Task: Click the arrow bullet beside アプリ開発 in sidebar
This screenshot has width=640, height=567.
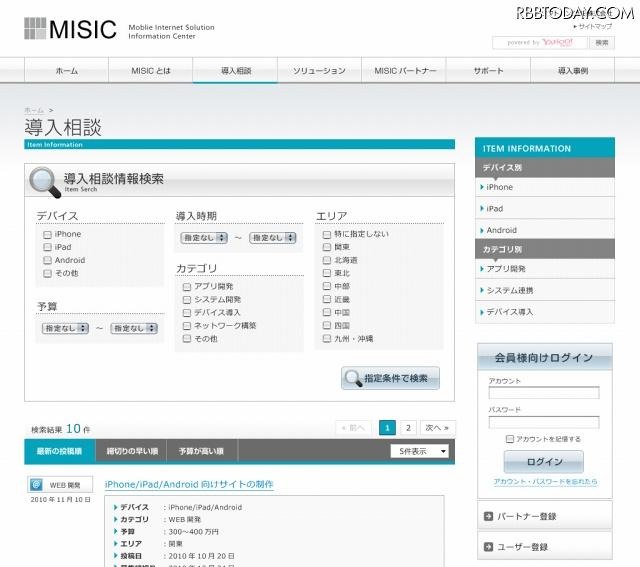Action: (x=482, y=269)
